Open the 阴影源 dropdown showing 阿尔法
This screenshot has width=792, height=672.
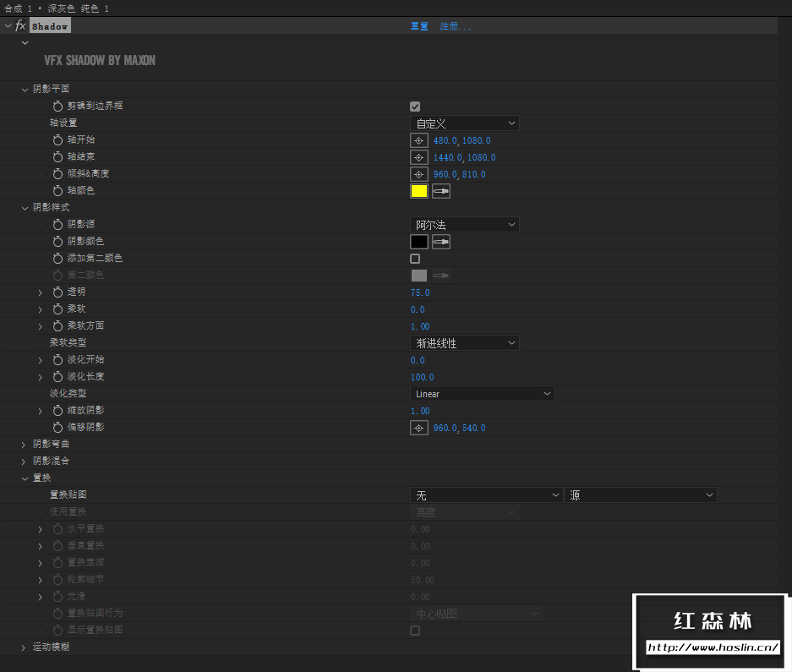pyautogui.click(x=464, y=224)
